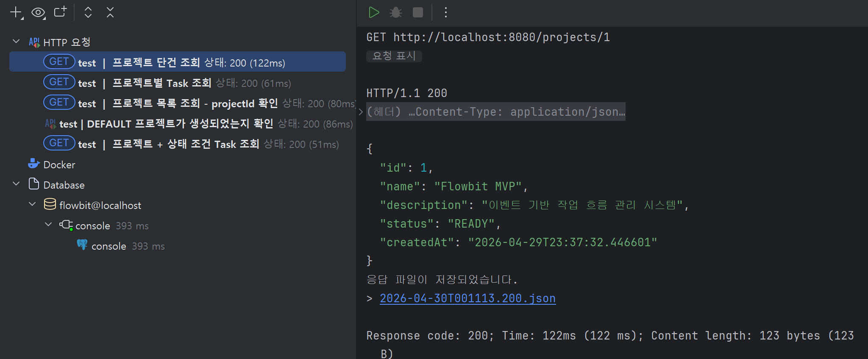Stop the running request with the stop square
The image size is (868, 359).
(418, 12)
